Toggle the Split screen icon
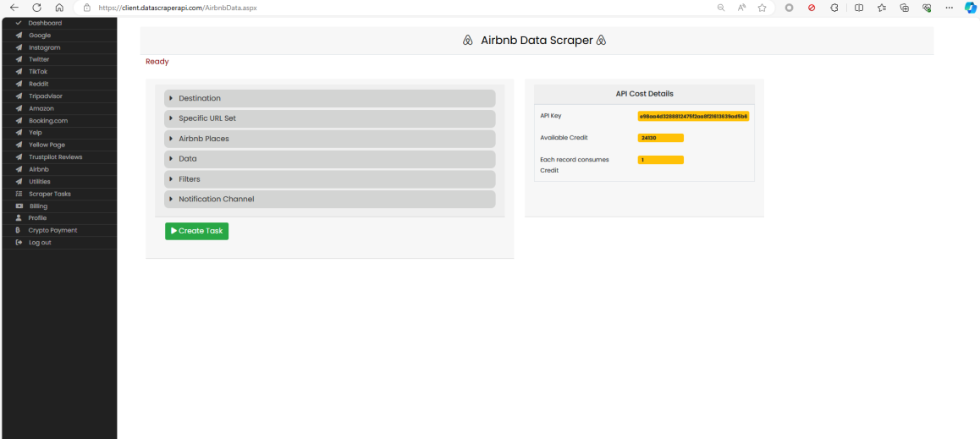Image resolution: width=980 pixels, height=439 pixels. [x=859, y=8]
